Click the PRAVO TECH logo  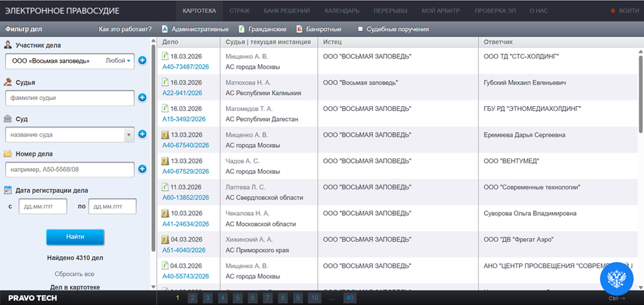[x=32, y=298]
